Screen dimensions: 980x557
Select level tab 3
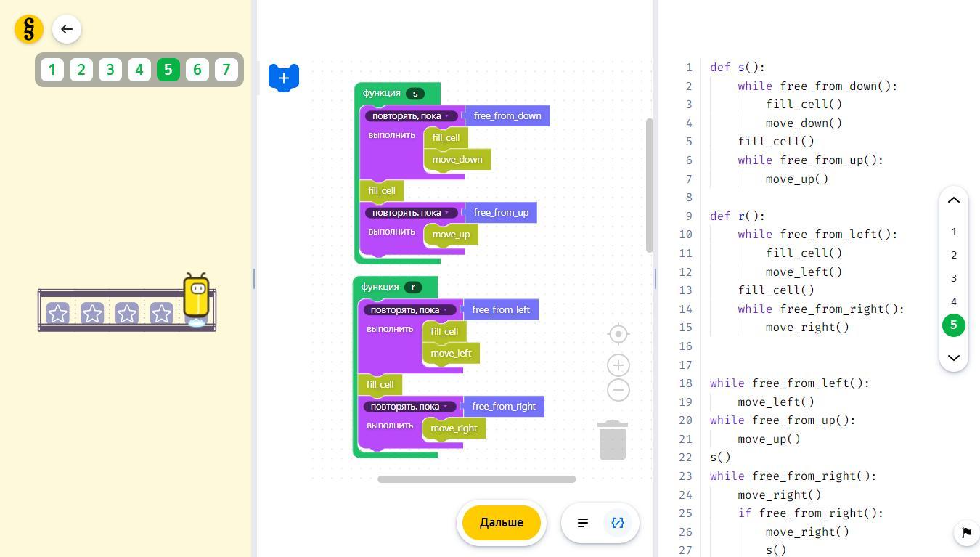click(x=110, y=70)
